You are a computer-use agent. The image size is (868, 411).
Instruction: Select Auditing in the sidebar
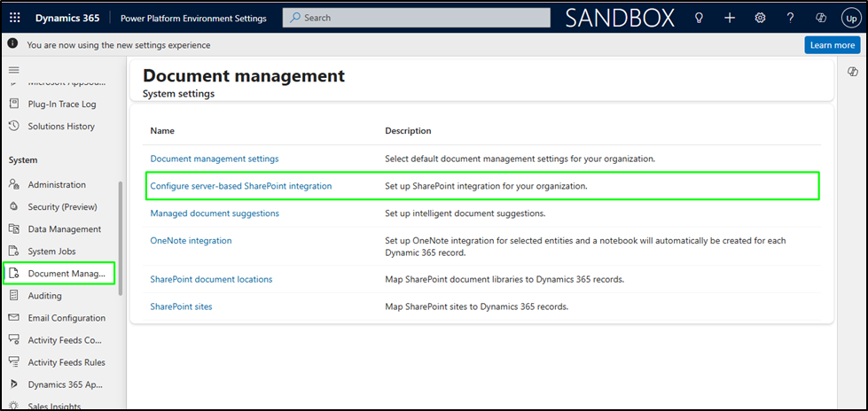click(44, 295)
